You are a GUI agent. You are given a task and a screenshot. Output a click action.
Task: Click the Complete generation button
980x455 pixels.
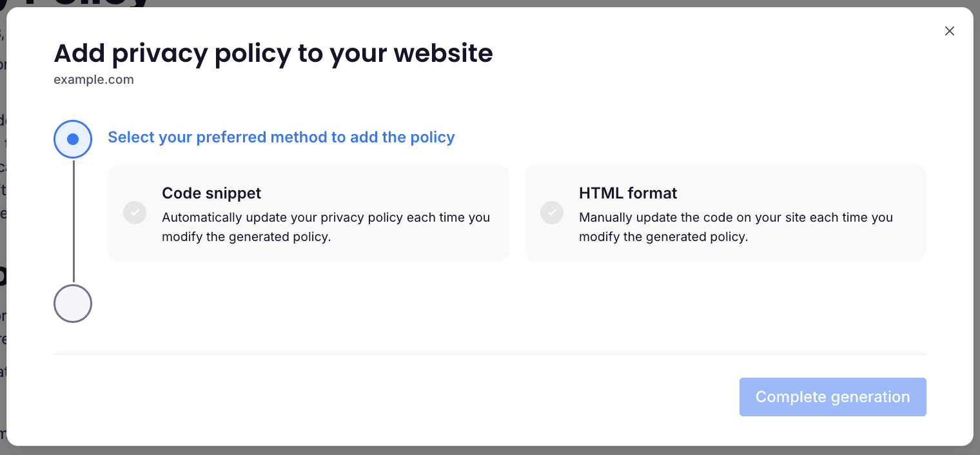click(832, 397)
